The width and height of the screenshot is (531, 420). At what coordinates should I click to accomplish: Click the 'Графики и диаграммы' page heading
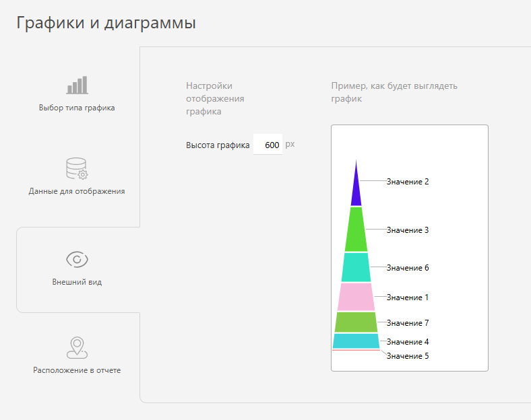(106, 24)
